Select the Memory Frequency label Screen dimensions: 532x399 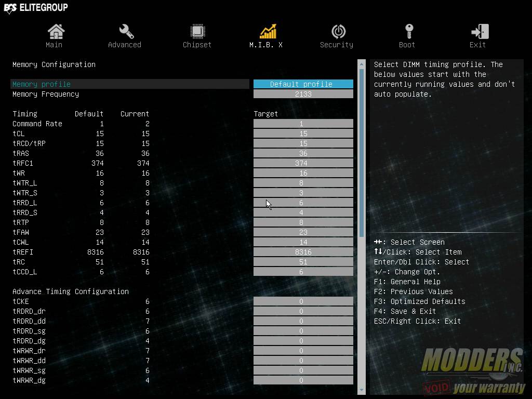(46, 94)
